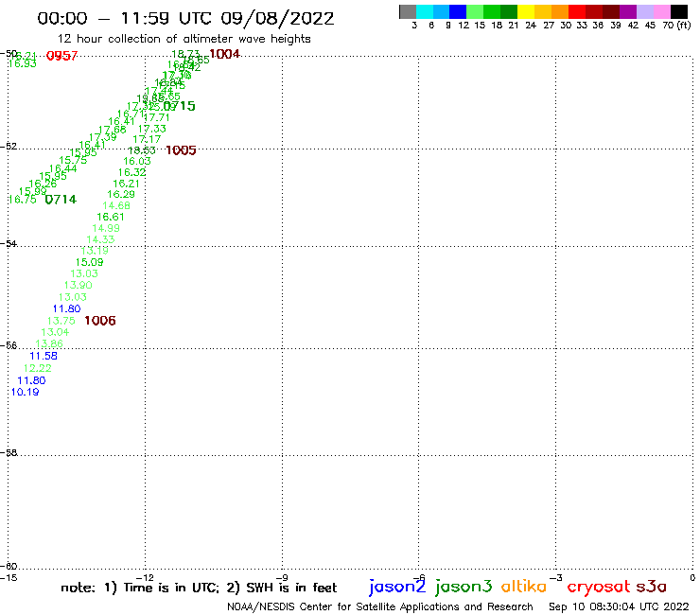Click the '70 (ft)' label under the color scale
The image size is (700, 615).
tap(676, 26)
